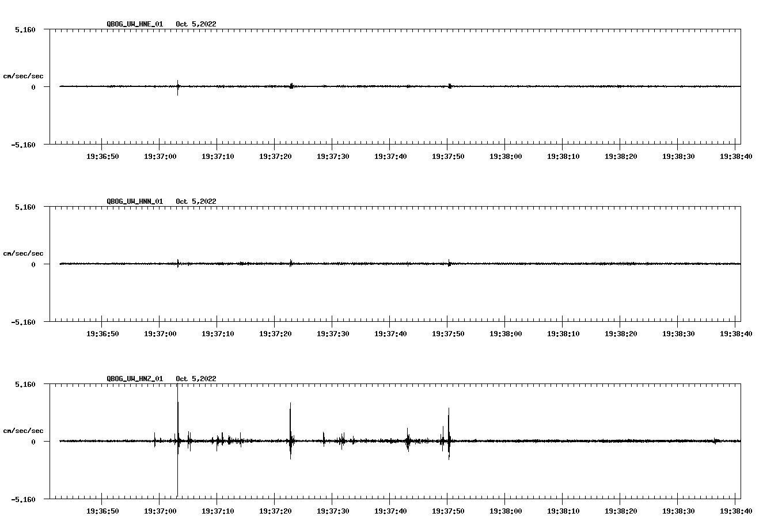Click the 19:37:00 time label under HNE plot
Image resolution: width=782 pixels, height=532 pixels.
(x=160, y=157)
